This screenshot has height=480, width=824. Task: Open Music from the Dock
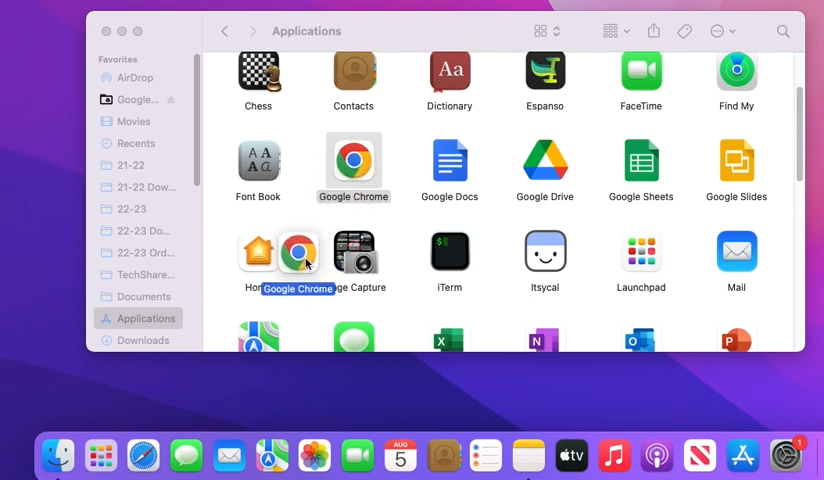614,455
